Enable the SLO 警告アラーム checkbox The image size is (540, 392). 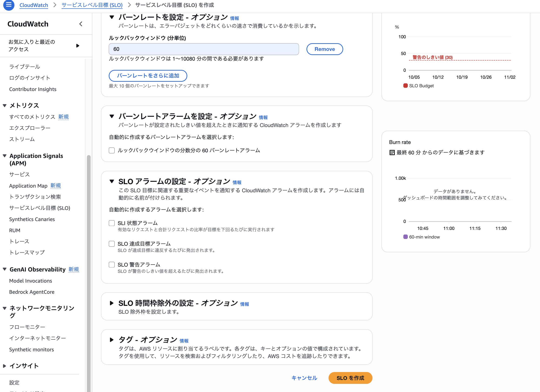(x=112, y=265)
